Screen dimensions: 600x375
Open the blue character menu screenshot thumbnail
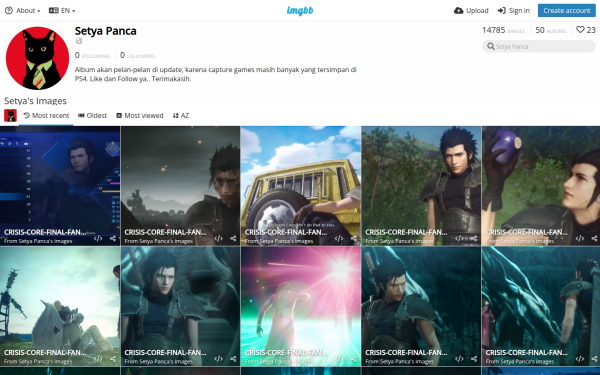60,186
